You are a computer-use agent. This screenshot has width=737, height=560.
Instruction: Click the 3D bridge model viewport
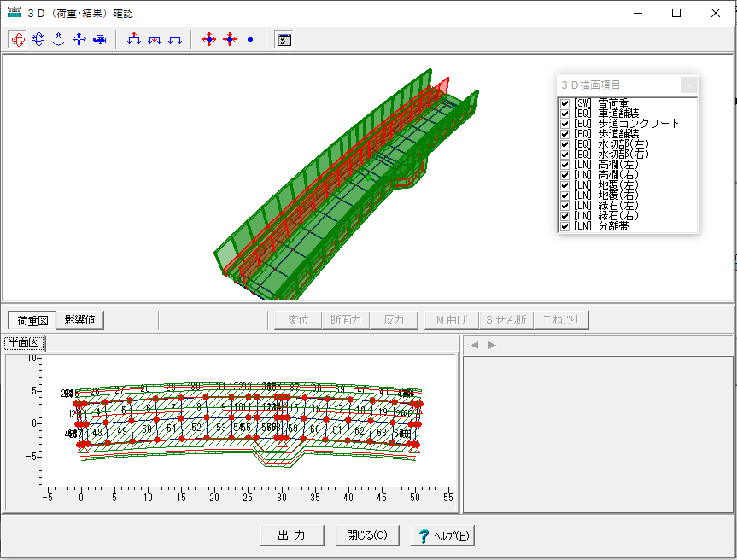point(368,178)
